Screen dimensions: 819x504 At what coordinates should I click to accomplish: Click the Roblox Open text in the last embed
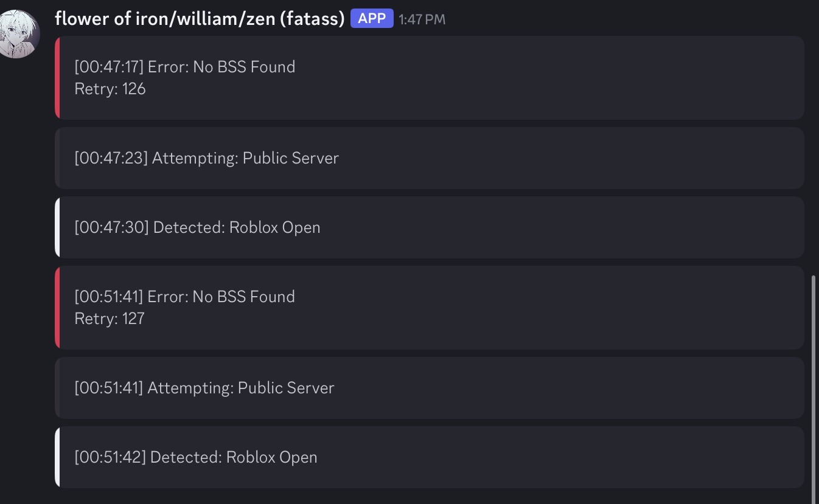tap(271, 457)
